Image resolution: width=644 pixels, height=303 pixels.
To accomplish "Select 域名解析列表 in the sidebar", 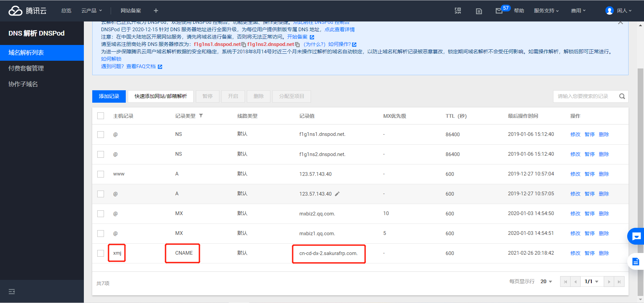I will pos(42,53).
